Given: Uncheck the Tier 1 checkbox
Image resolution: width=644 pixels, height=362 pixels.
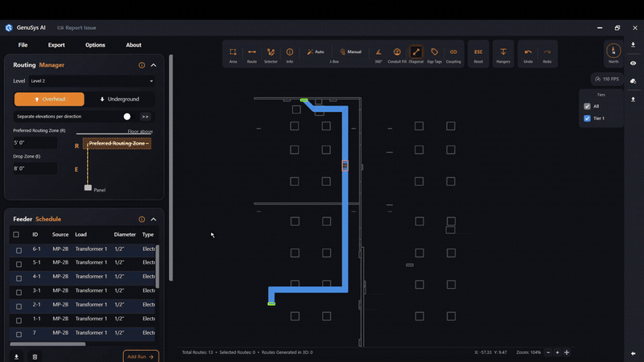Looking at the screenshot, I should click(587, 118).
